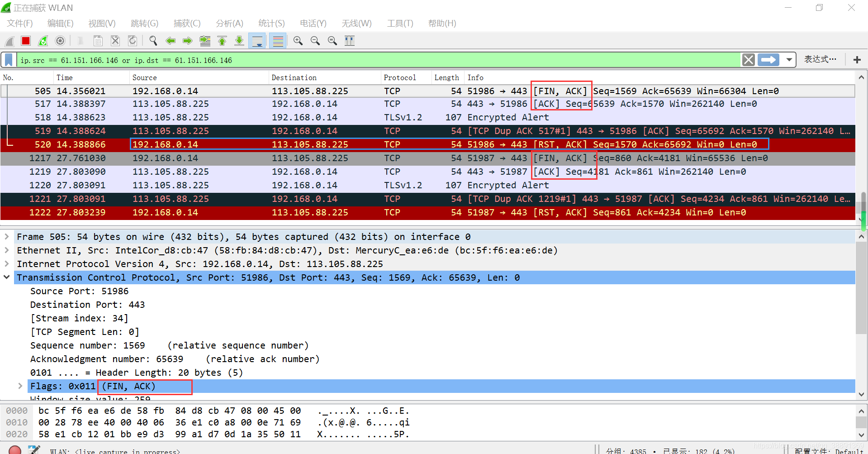The image size is (868, 454).
Task: Open the 编辑(E) menu
Action: (61, 23)
